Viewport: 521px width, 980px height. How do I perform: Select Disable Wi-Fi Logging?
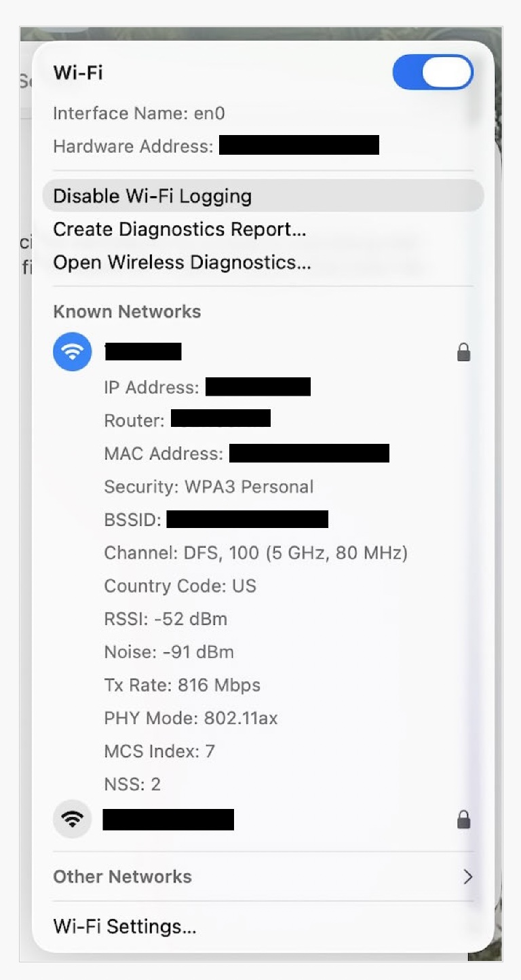tap(152, 196)
